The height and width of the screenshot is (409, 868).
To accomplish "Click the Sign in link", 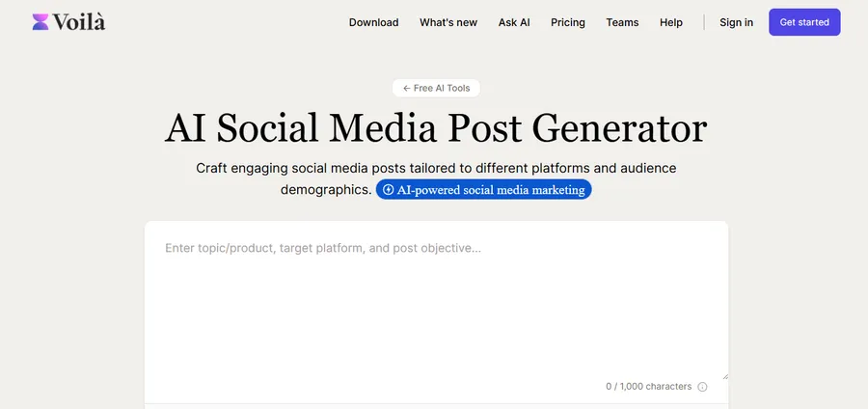I will 736,22.
